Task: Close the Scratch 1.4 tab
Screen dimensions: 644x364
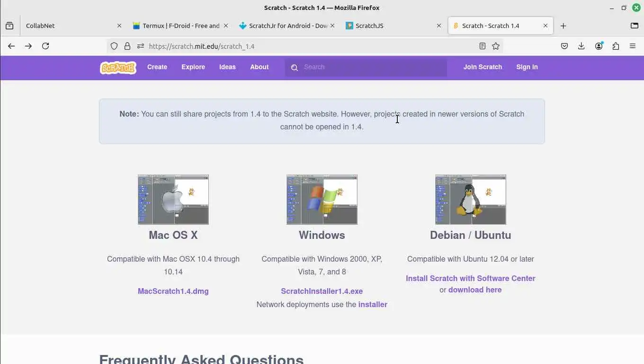Action: (546, 26)
